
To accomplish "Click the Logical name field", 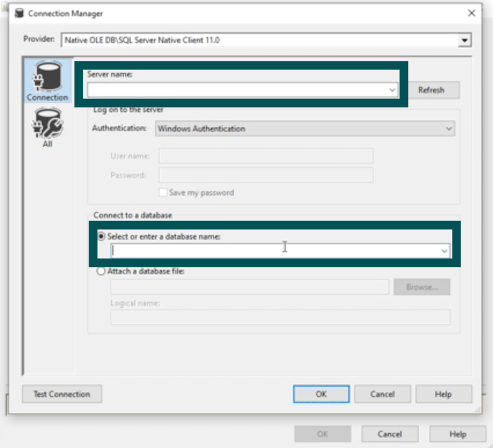I will [x=280, y=317].
